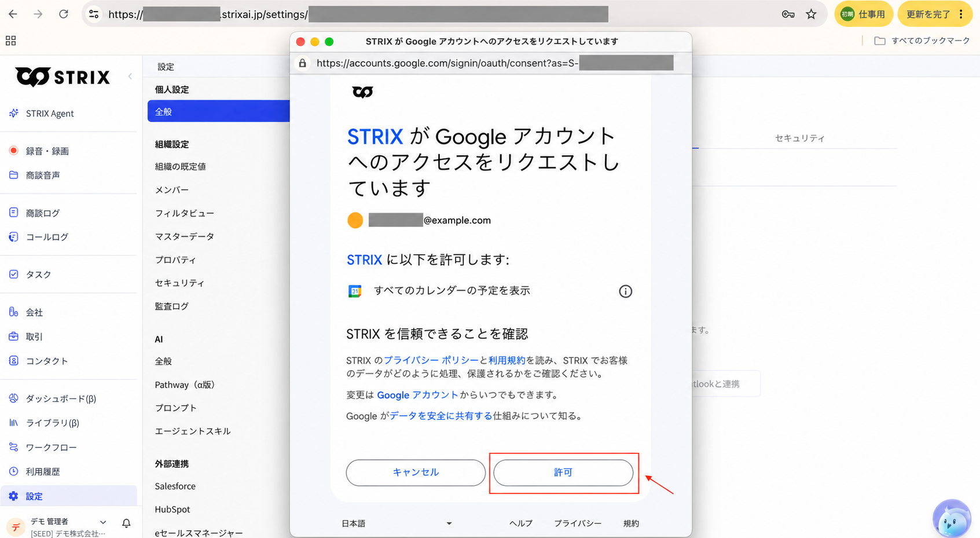The image size is (980, 538).
Task: Click the site info icon in address bar
Action: tap(94, 14)
